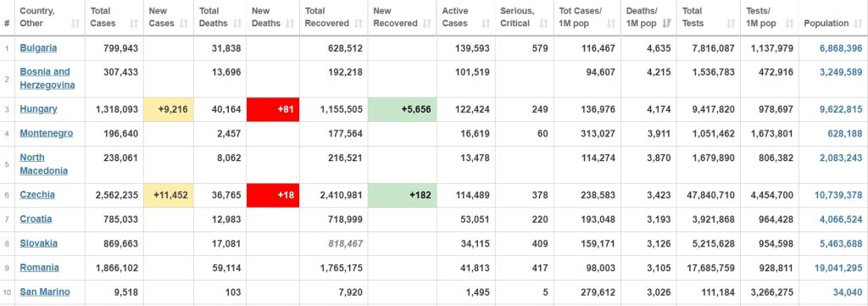868x306 pixels.
Task: Click Hungary's red +81 new deaths cell
Action: pyautogui.click(x=273, y=109)
